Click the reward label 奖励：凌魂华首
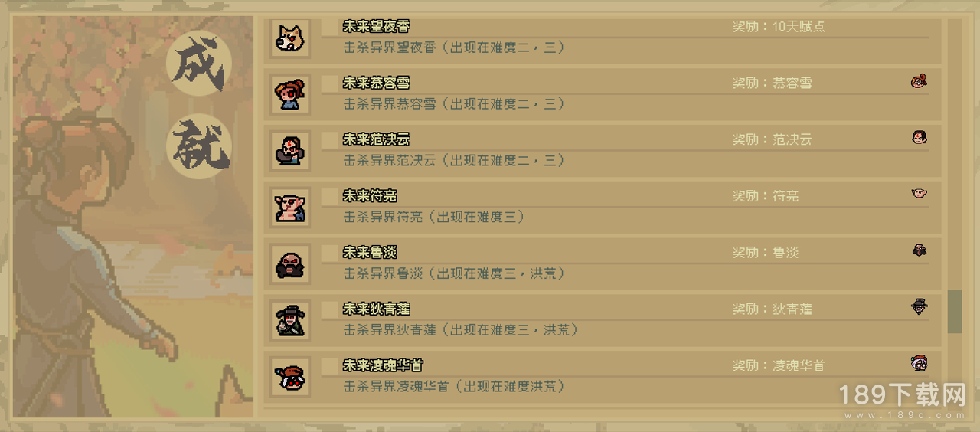Screen dimensions: 980x432 pos(779,365)
